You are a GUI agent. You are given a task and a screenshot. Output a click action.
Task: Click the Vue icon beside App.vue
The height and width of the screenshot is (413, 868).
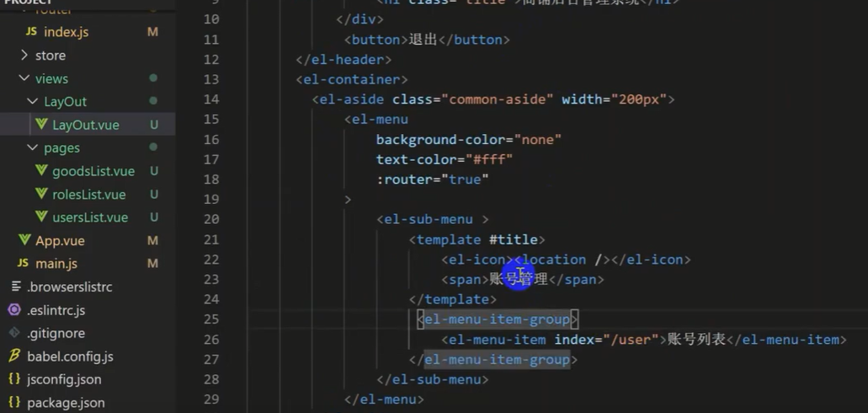tap(24, 240)
